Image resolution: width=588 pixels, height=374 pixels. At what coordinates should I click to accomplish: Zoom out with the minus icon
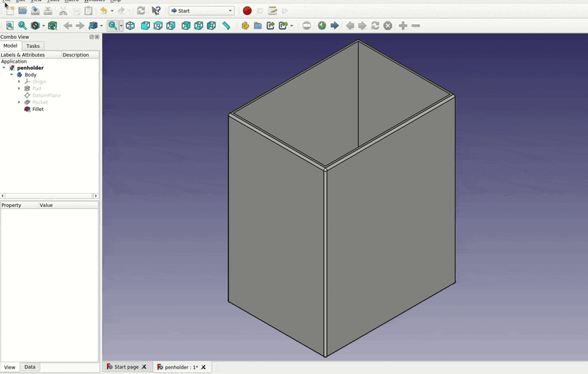pyautogui.click(x=416, y=25)
